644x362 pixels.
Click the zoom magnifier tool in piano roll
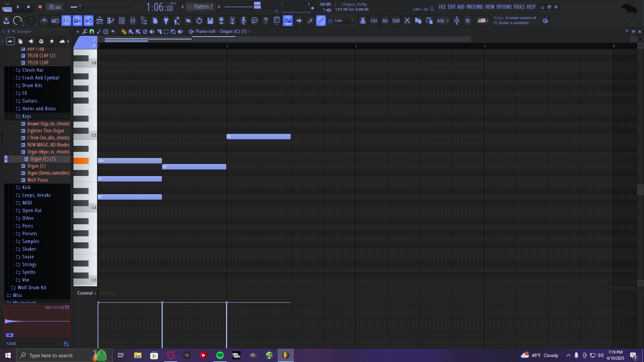173,32
